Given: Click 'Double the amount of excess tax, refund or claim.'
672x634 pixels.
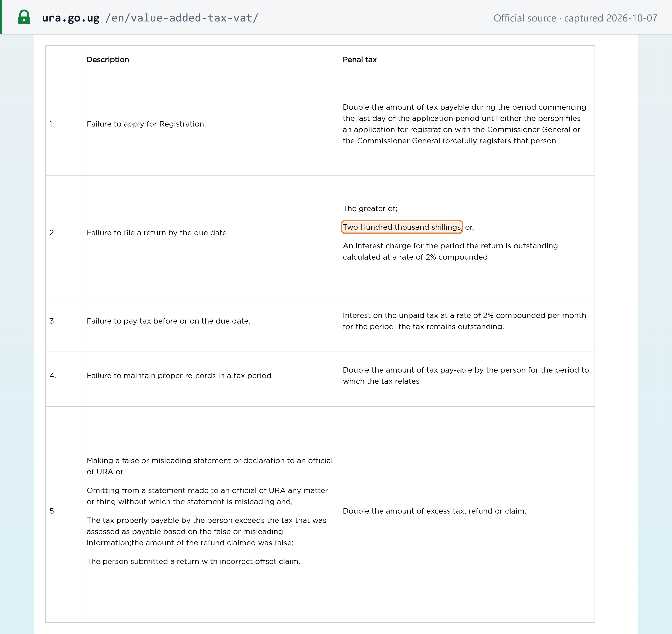Looking at the screenshot, I should click(x=434, y=511).
